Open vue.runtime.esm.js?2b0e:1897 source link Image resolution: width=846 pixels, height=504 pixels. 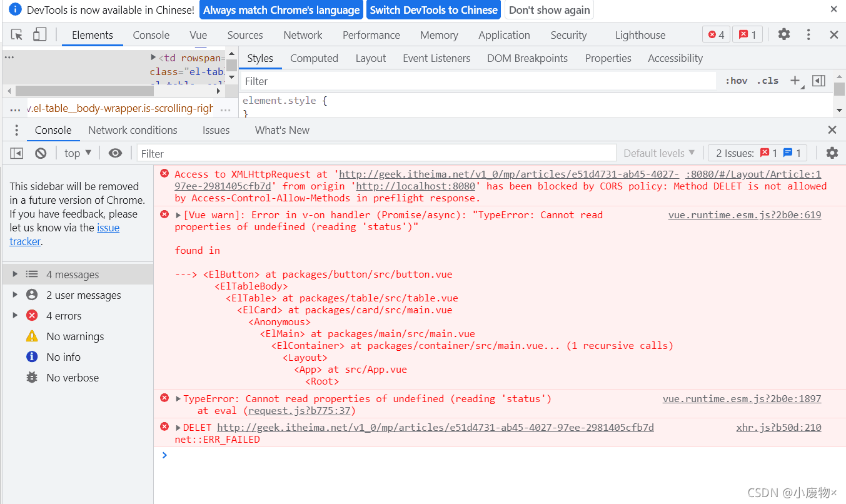(742, 399)
